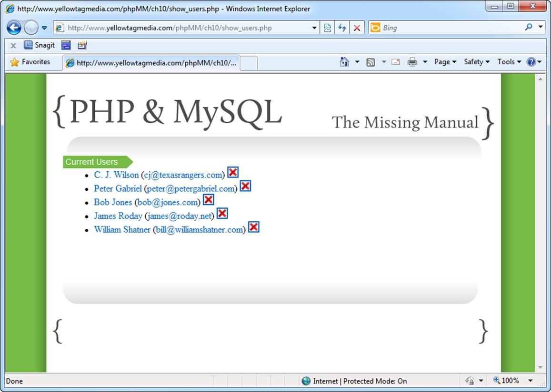The height and width of the screenshot is (392, 551).
Task: Refresh the page with the Refresh icon
Action: point(342,28)
